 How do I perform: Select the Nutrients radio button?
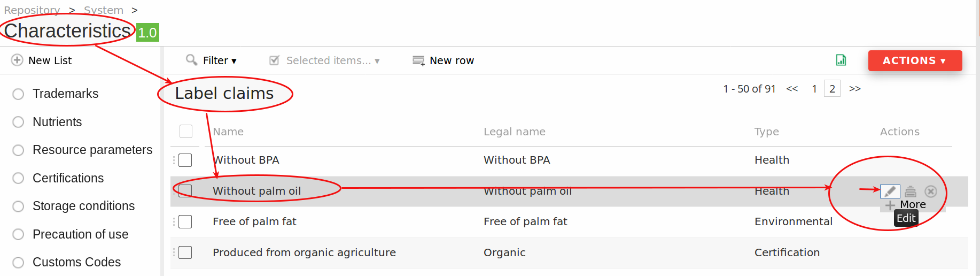pyautogui.click(x=18, y=122)
